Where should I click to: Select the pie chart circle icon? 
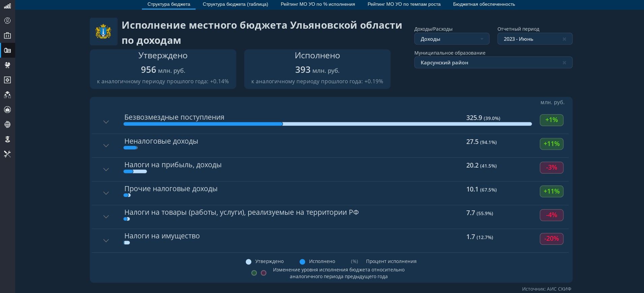click(7, 124)
